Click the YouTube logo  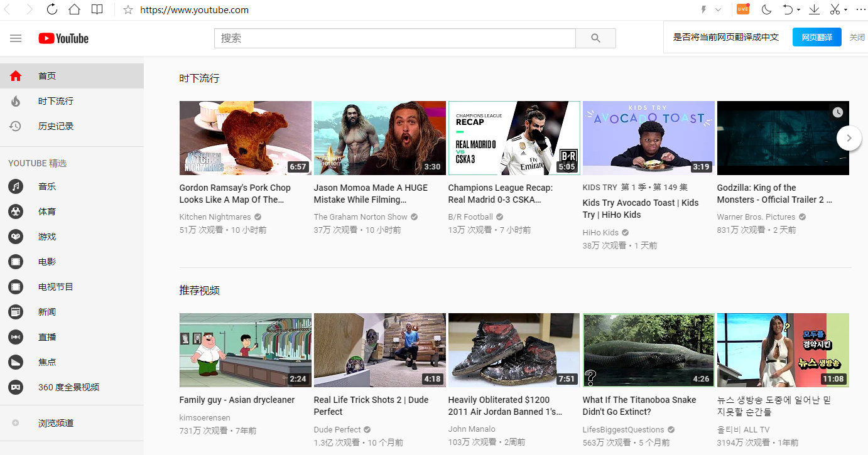63,38
